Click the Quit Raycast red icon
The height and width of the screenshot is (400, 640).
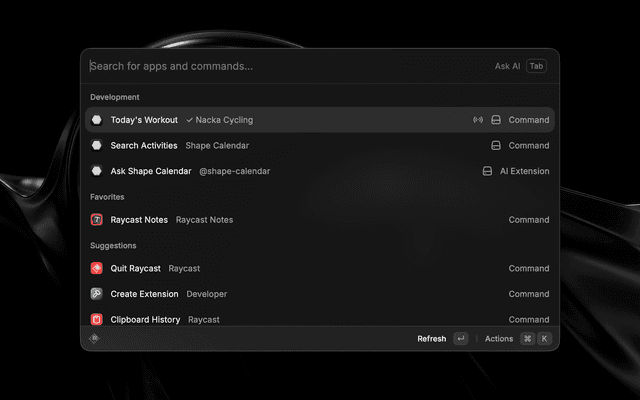coord(97,268)
